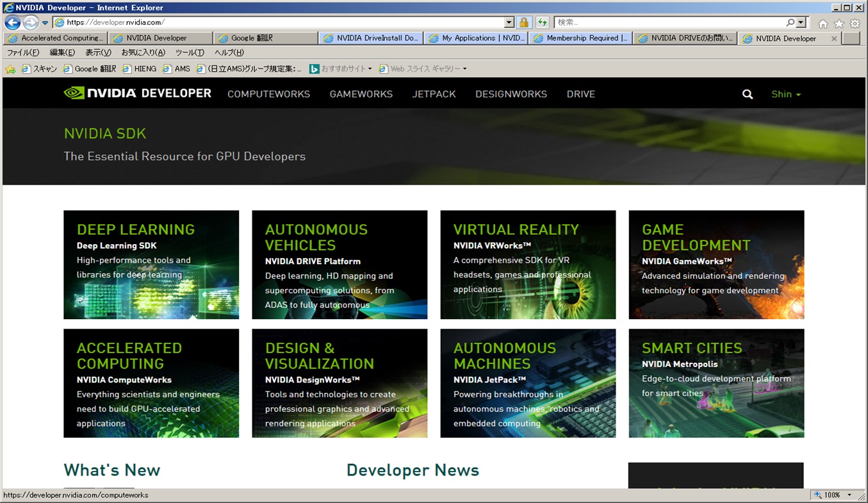Open the Google 翻訳 favorites bar link
The image size is (868, 503).
pos(90,69)
